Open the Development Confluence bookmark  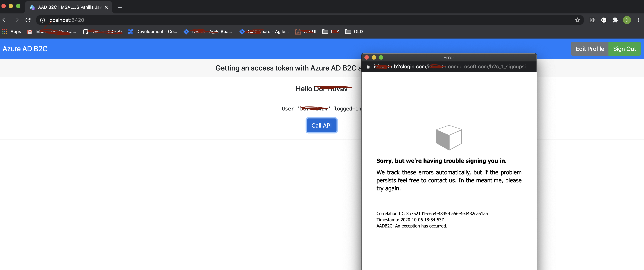click(x=152, y=32)
